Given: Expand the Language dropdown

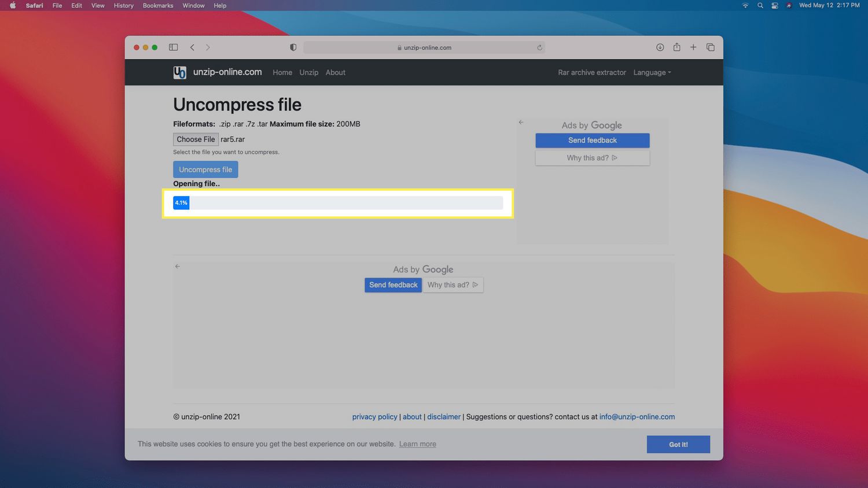Looking at the screenshot, I should click(652, 72).
